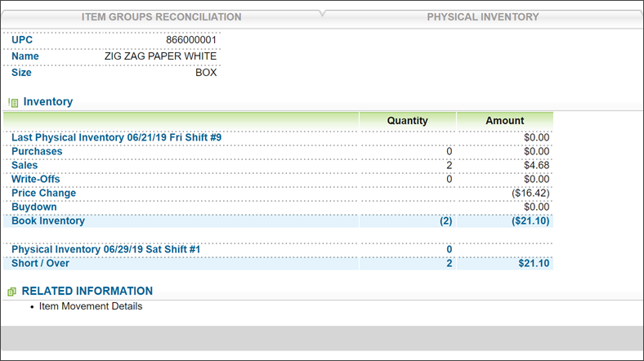Open Physical Inventory 06/29/19 Sat Shift link
This screenshot has width=644, height=361.
click(x=105, y=249)
